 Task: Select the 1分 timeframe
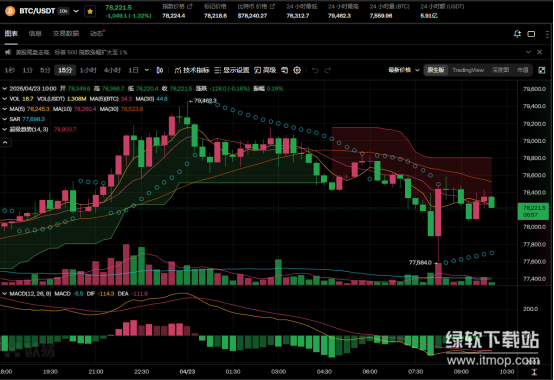[27, 70]
